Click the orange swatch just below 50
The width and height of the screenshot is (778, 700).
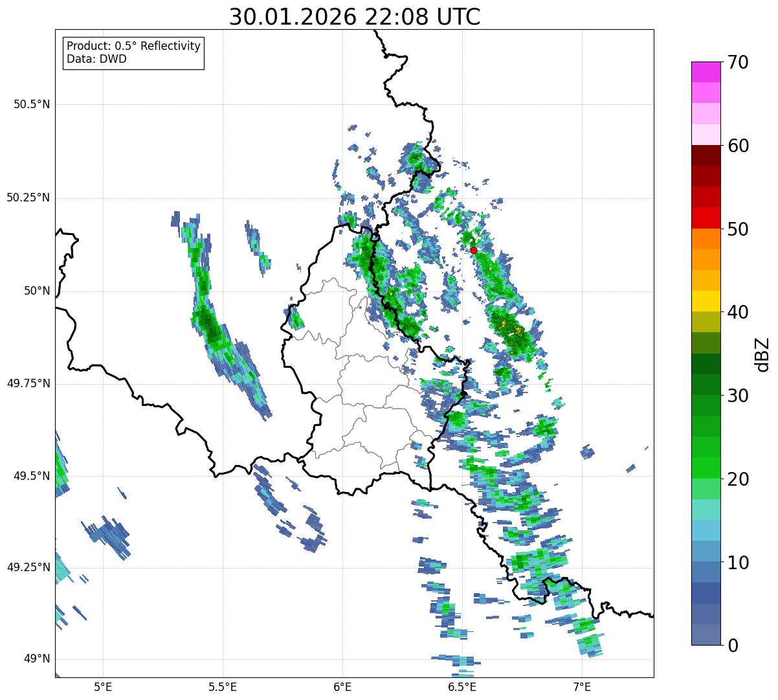click(x=706, y=239)
